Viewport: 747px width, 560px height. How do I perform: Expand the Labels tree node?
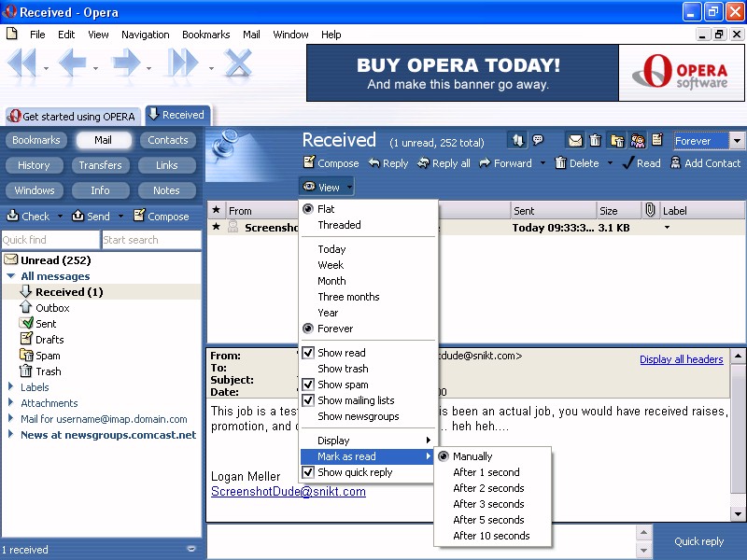pyautogui.click(x=11, y=386)
